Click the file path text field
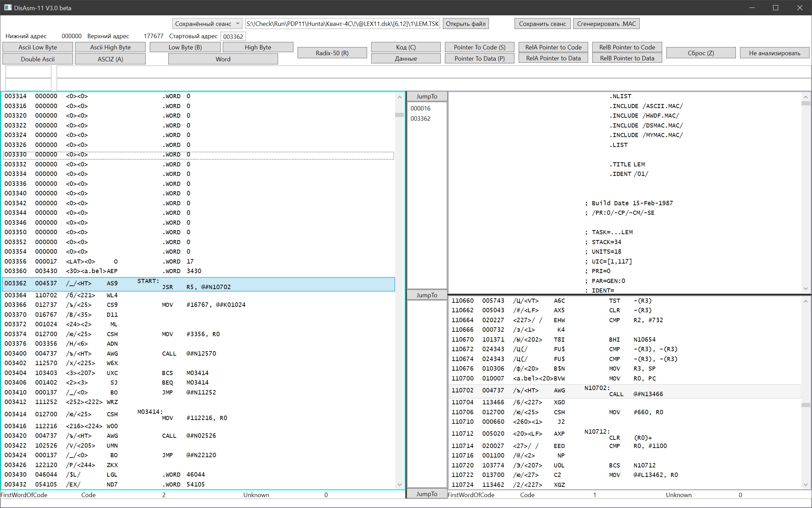Viewport: 812px width, 508px height. click(343, 24)
